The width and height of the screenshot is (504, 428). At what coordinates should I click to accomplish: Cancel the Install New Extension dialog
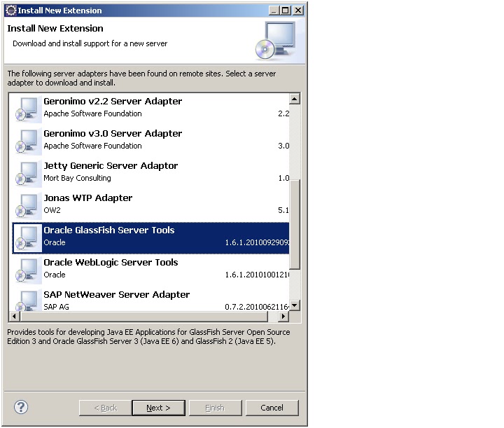(x=272, y=408)
